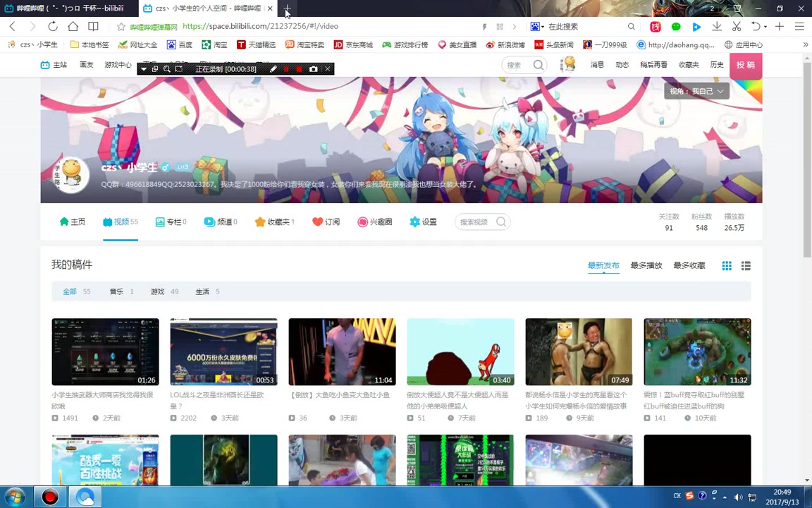Switch my uploads to grid view

(727, 265)
